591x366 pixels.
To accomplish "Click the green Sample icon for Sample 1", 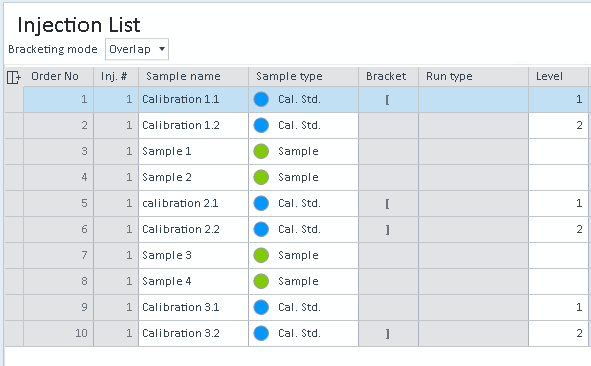I will click(261, 152).
